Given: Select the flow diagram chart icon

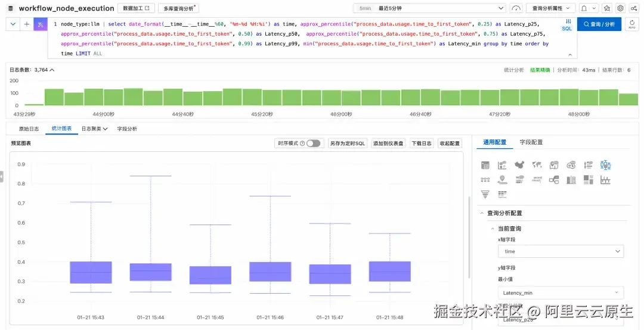Looking at the screenshot, I should point(554,180).
